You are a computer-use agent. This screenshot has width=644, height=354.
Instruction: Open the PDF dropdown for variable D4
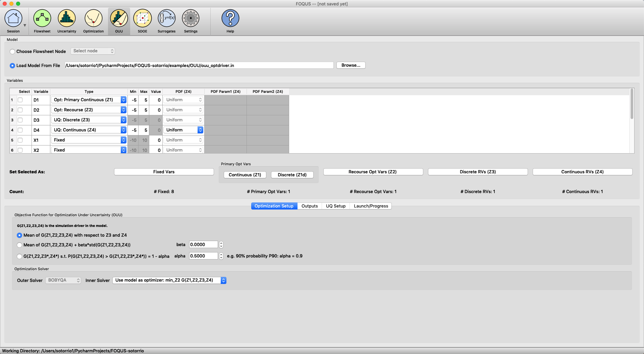click(184, 130)
